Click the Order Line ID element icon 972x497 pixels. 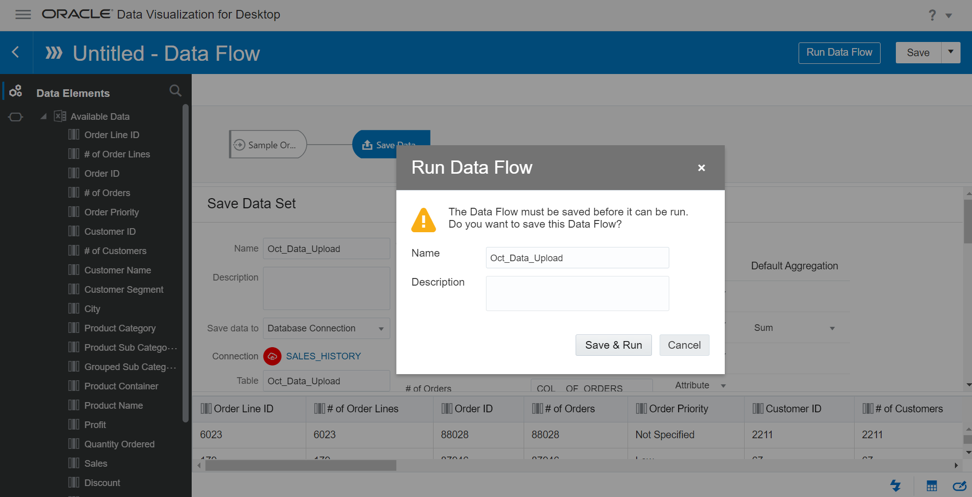73,134
